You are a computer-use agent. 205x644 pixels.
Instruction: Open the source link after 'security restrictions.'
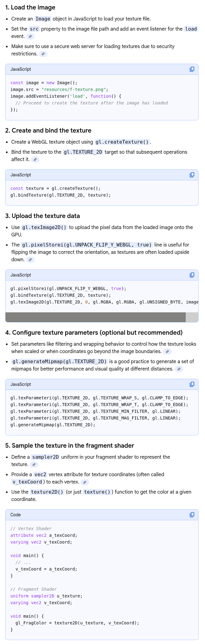coord(43,54)
